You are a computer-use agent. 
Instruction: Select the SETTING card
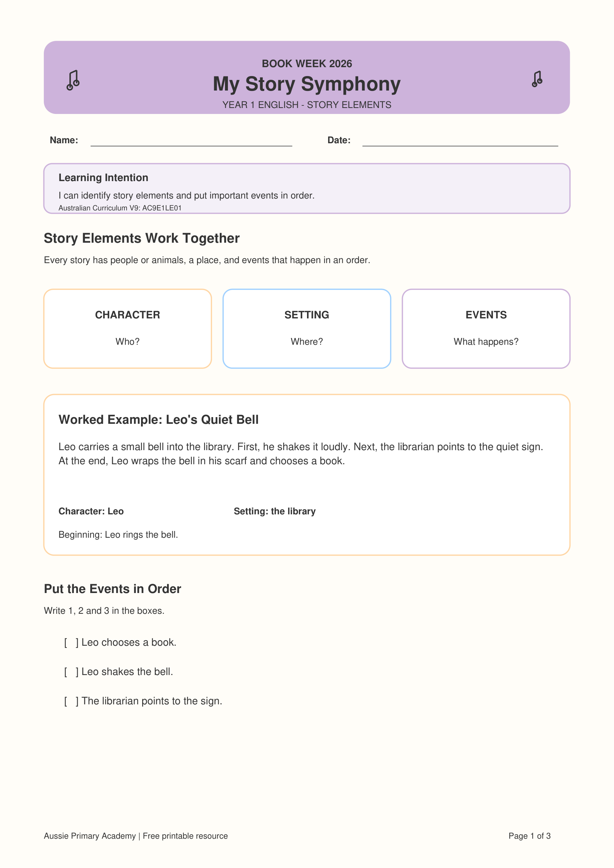point(307,328)
